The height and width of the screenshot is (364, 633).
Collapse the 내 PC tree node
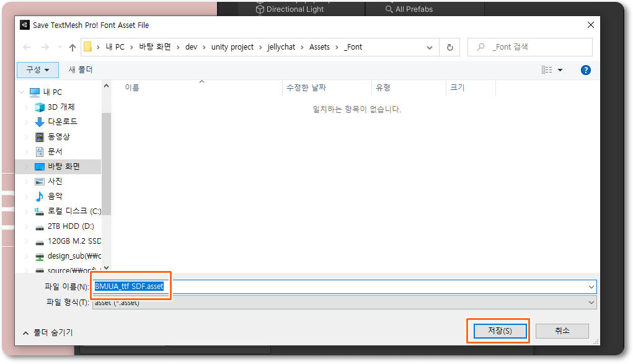point(22,92)
